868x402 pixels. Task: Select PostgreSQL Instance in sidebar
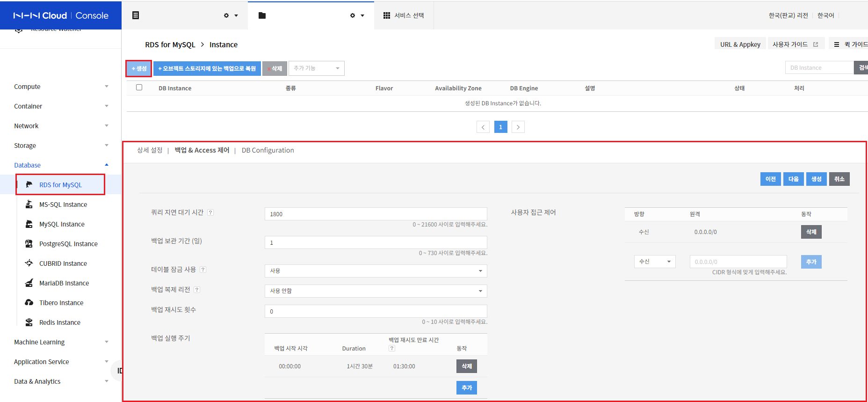pyautogui.click(x=68, y=244)
